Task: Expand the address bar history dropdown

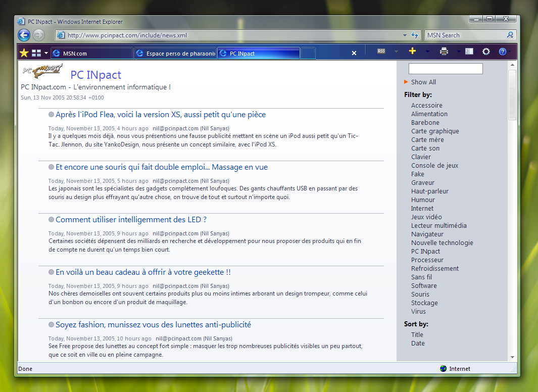Action: coord(405,35)
